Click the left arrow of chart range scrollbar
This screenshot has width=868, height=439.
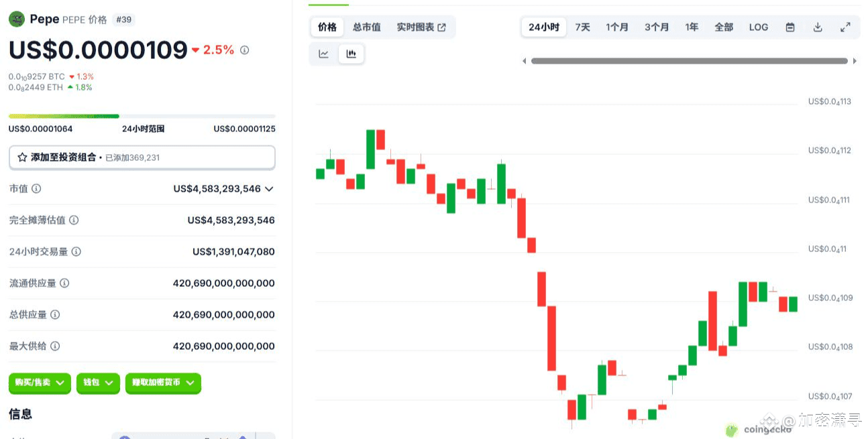525,61
